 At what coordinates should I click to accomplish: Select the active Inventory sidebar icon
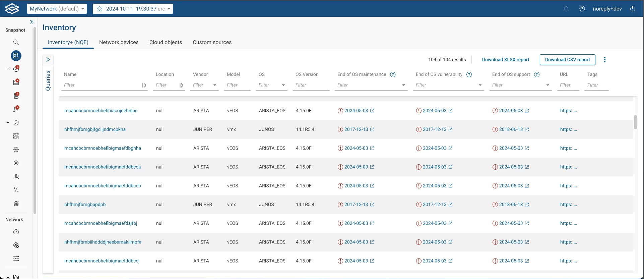click(x=16, y=56)
